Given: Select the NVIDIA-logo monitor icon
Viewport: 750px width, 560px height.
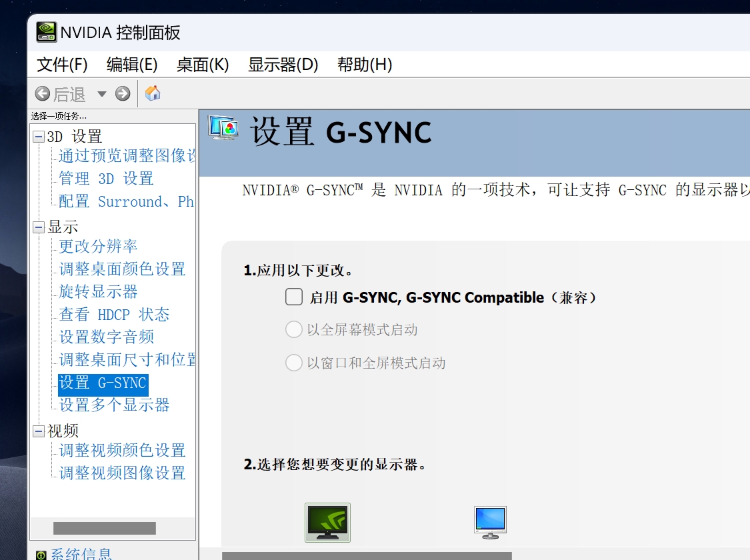Looking at the screenshot, I should (327, 522).
